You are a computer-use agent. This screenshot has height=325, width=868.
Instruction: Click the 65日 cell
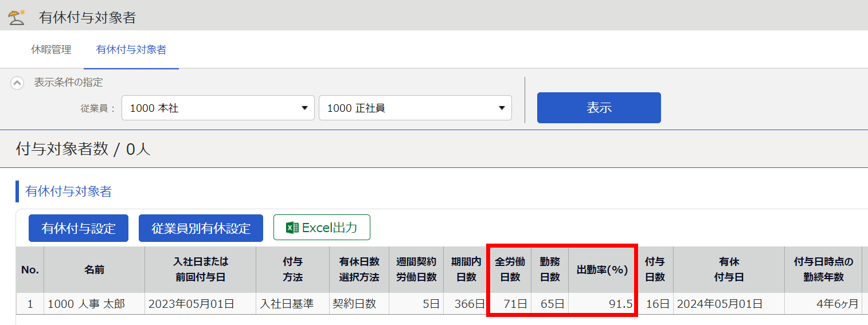pyautogui.click(x=550, y=304)
